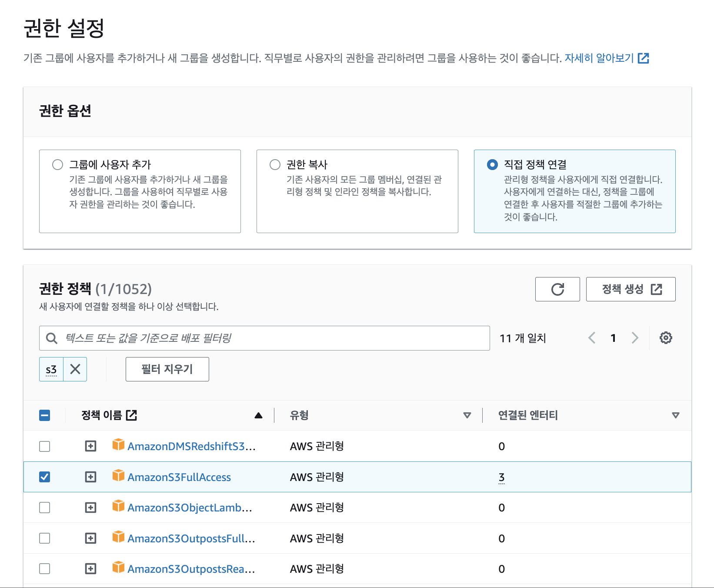Open the AmazonS3FullAccess policy link
This screenshot has height=588, width=714.
pyautogui.click(x=179, y=477)
